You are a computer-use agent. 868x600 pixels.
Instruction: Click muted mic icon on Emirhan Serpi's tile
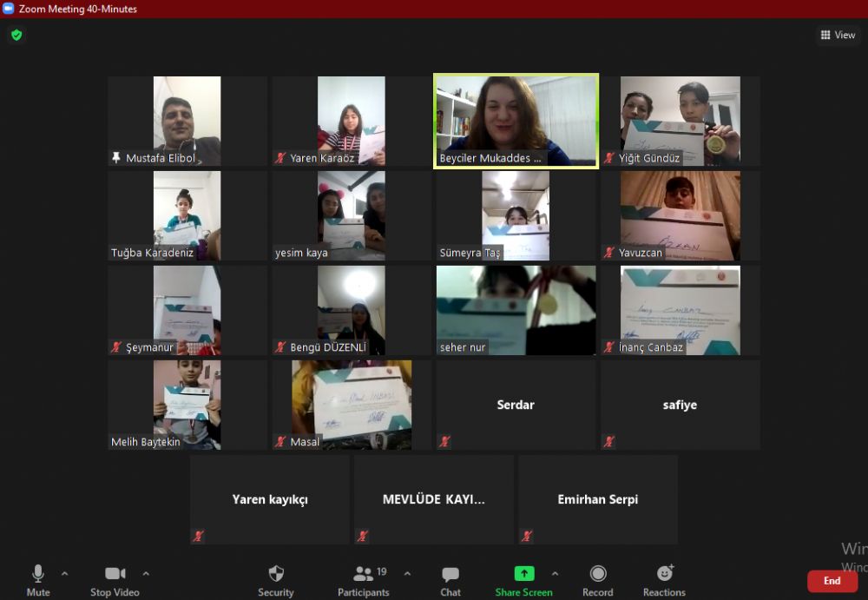[x=528, y=537]
